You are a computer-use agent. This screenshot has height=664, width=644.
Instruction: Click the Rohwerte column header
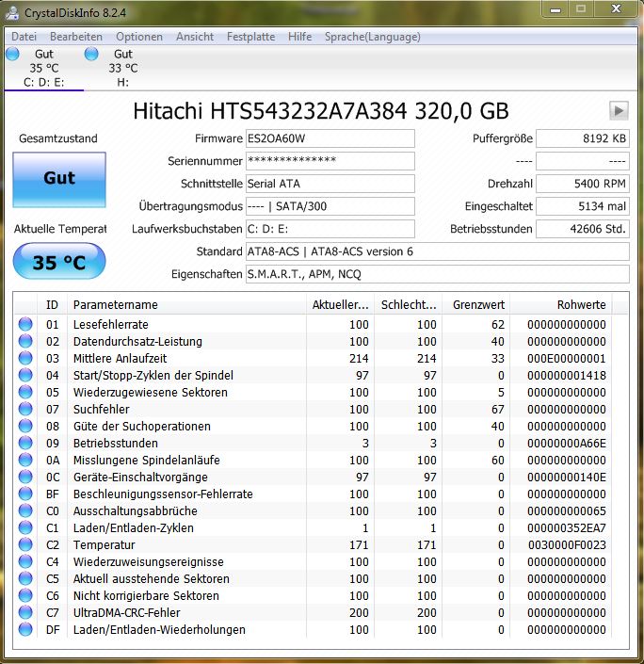pos(560,304)
